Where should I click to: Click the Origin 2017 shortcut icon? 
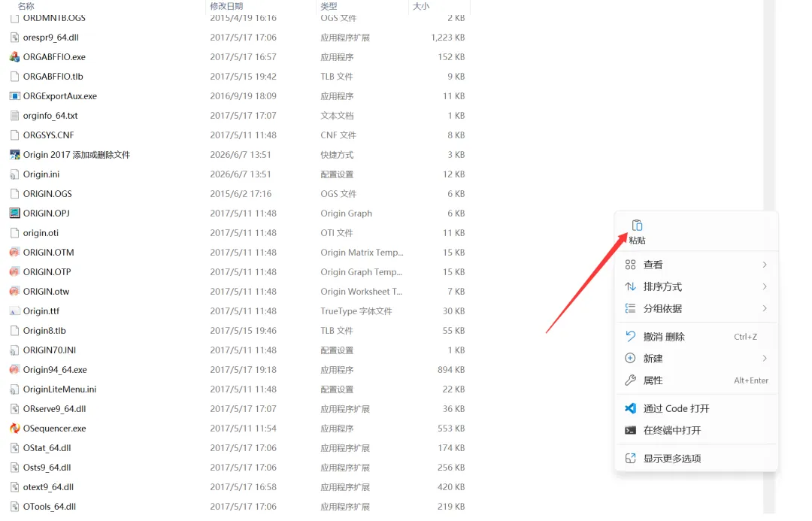tap(14, 154)
